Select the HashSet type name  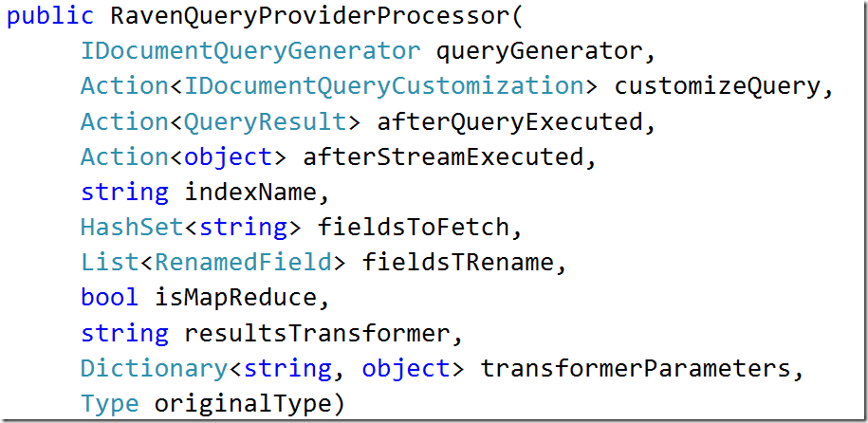coord(132,228)
